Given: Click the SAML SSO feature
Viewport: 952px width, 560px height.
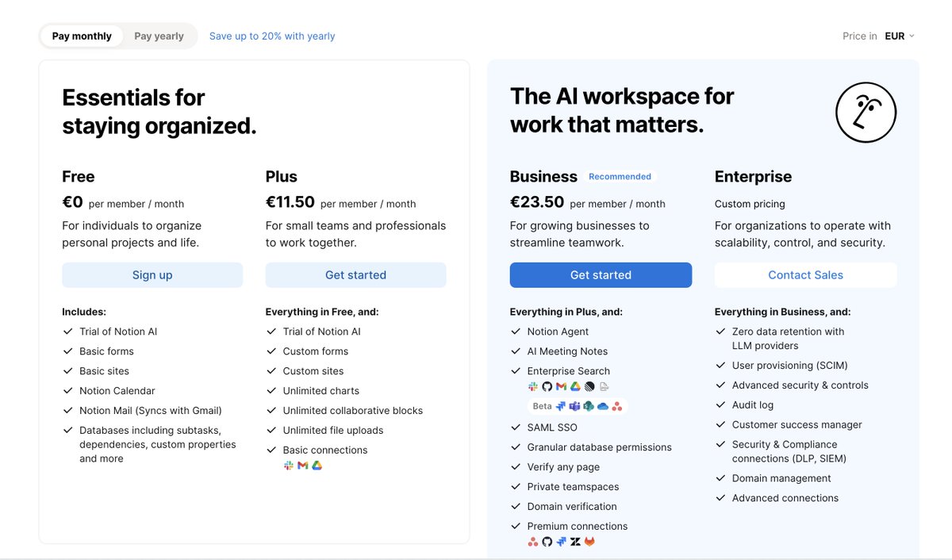Looking at the screenshot, I should coord(552,428).
